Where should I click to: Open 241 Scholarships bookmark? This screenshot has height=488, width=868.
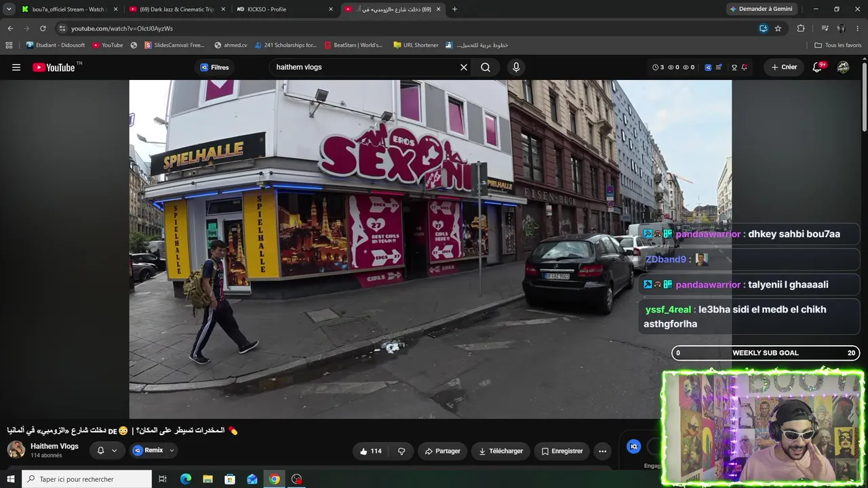click(285, 45)
